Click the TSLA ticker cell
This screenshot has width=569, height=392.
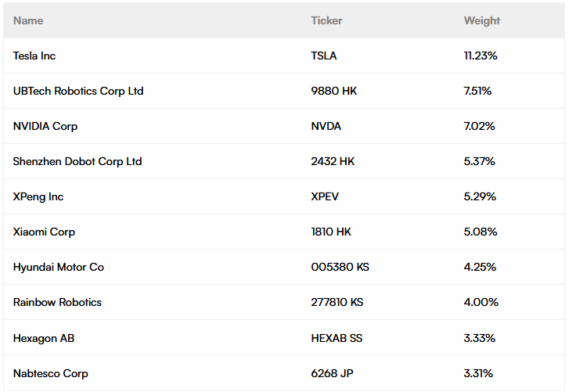pyautogui.click(x=324, y=56)
